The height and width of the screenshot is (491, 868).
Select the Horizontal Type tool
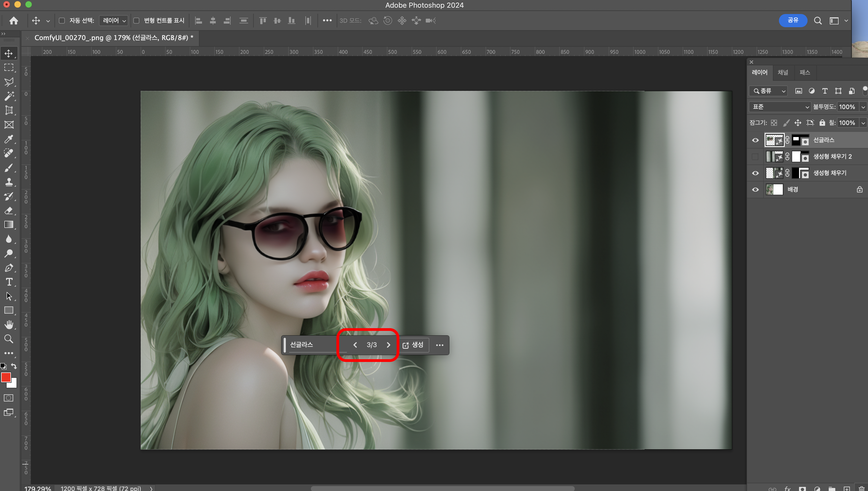[x=9, y=281]
